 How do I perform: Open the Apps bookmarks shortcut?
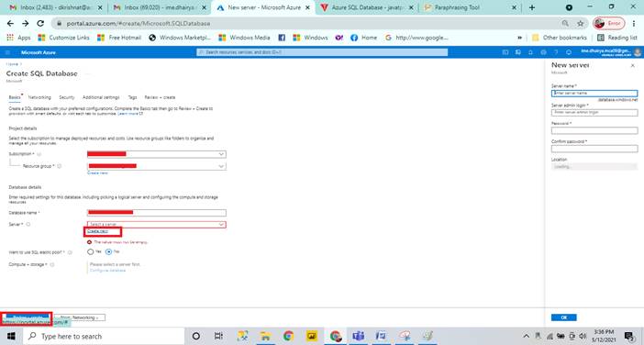click(x=18, y=38)
